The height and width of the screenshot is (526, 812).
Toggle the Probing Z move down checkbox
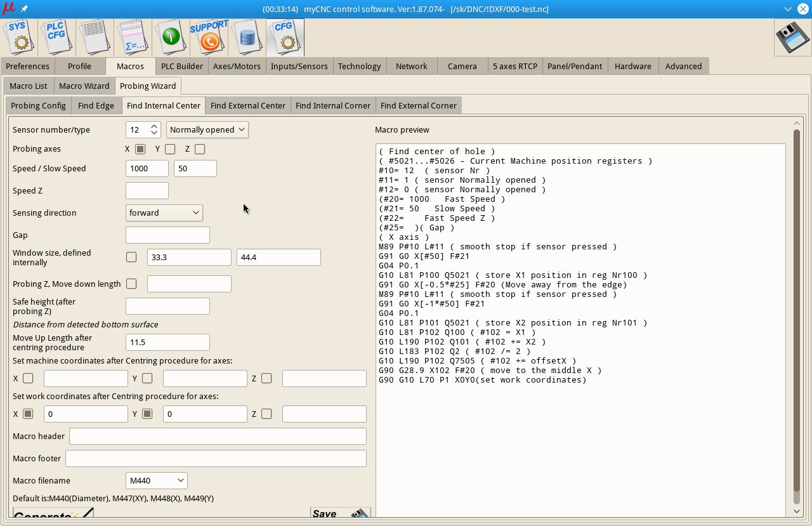point(131,284)
